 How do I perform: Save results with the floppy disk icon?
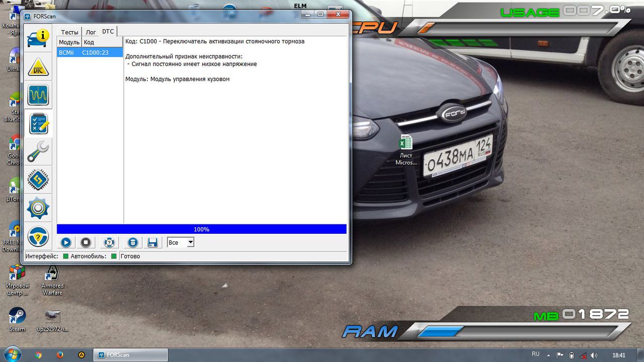pyautogui.click(x=152, y=243)
